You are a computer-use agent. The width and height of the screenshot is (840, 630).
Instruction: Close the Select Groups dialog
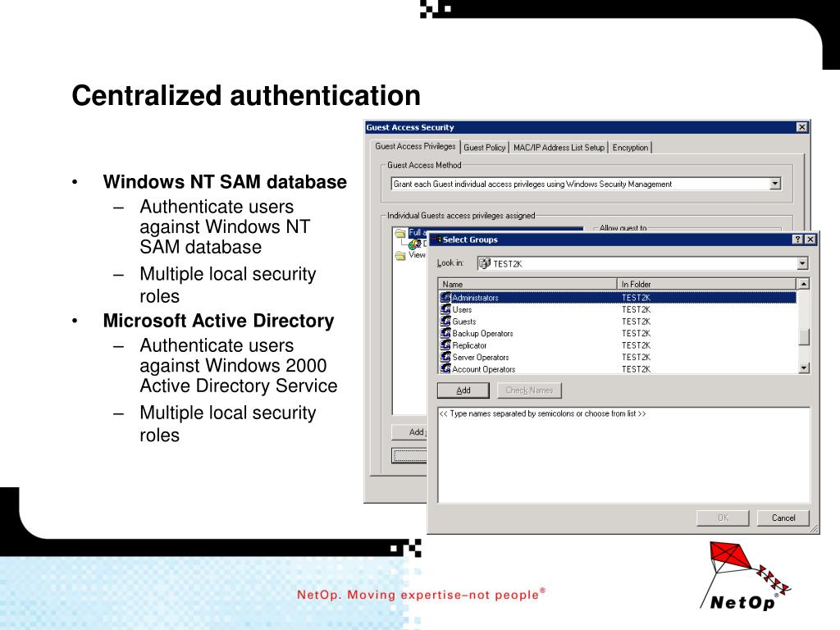click(x=810, y=240)
